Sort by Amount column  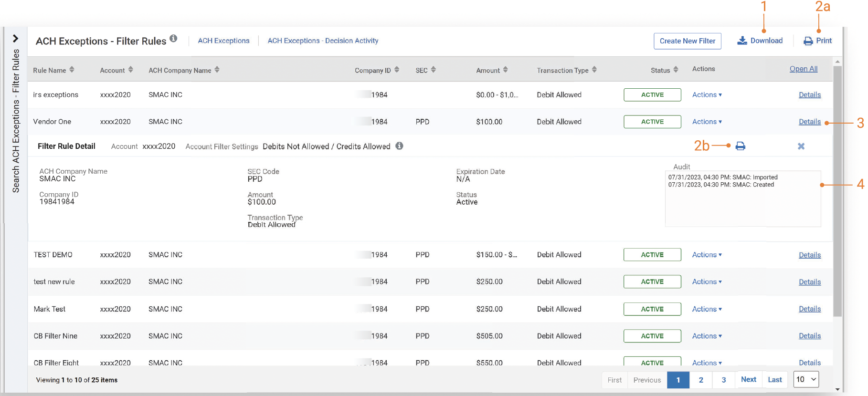(505, 70)
